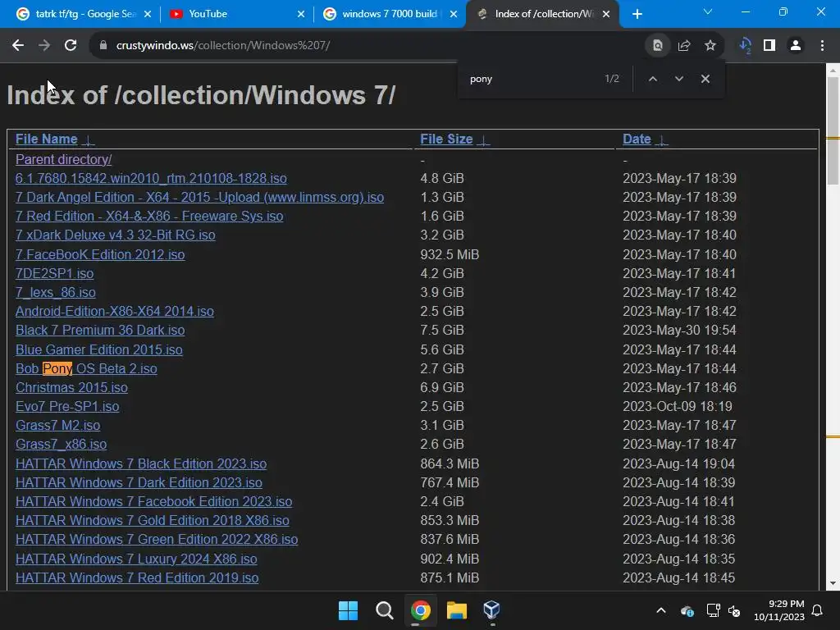Open the Chrome profile icon

coord(796,46)
